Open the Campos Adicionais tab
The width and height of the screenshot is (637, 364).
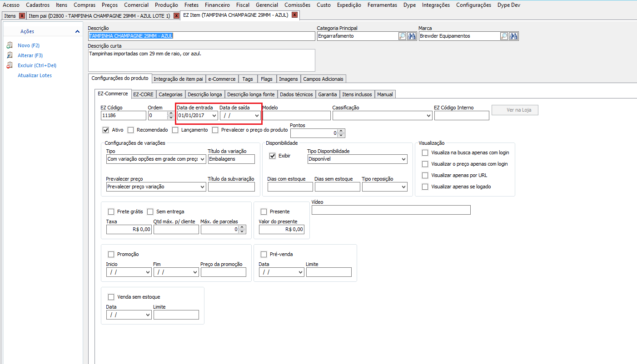coord(323,79)
